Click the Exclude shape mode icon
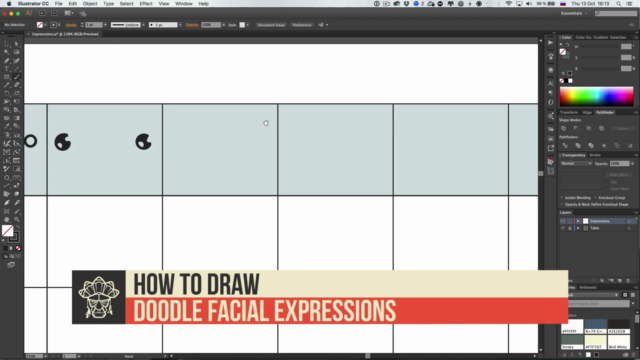 [x=601, y=128]
